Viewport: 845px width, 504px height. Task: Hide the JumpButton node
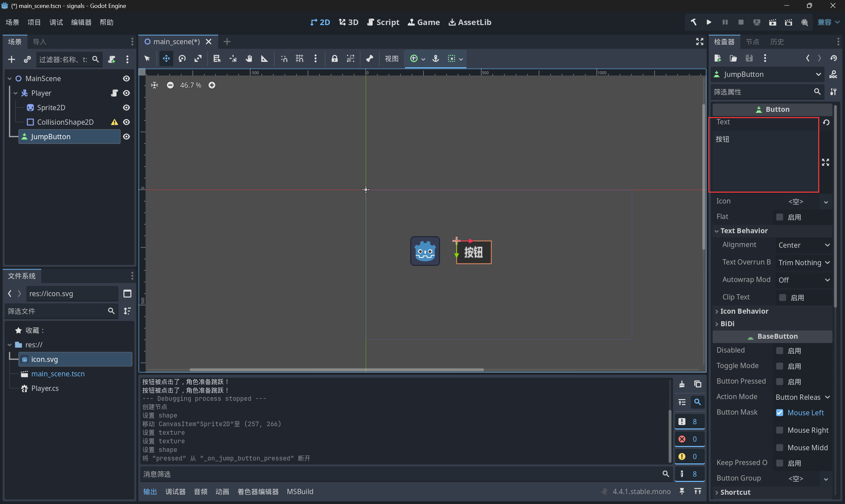pos(126,137)
